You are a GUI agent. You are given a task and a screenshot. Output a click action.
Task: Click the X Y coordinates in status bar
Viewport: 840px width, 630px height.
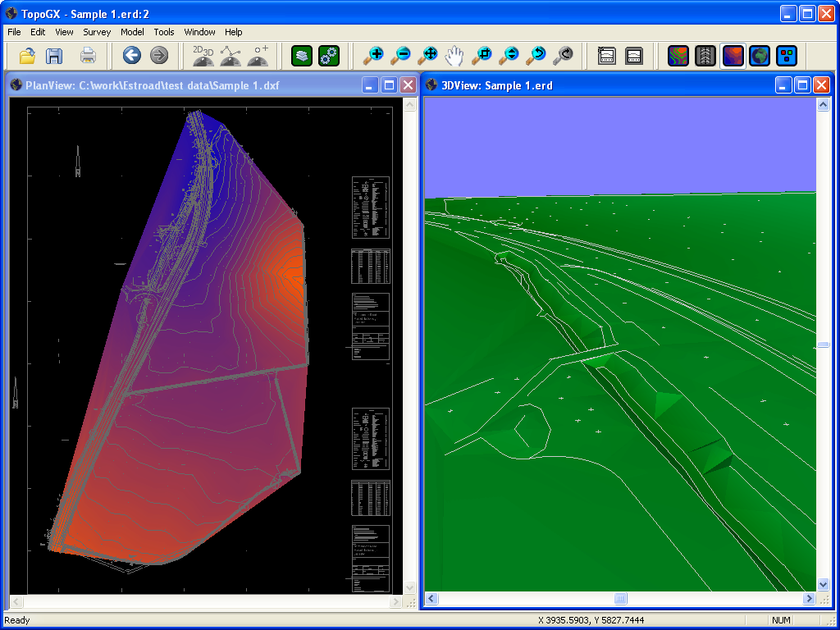tap(591, 620)
